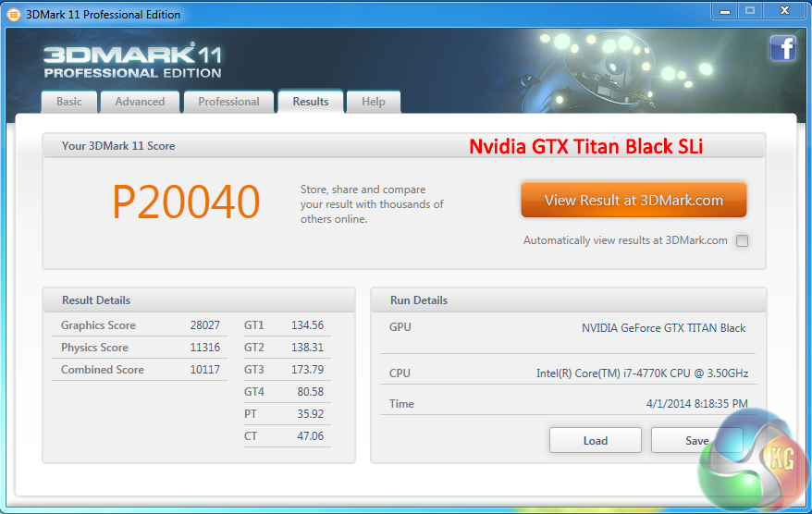Select the Graphics Score value 28027

point(205,325)
